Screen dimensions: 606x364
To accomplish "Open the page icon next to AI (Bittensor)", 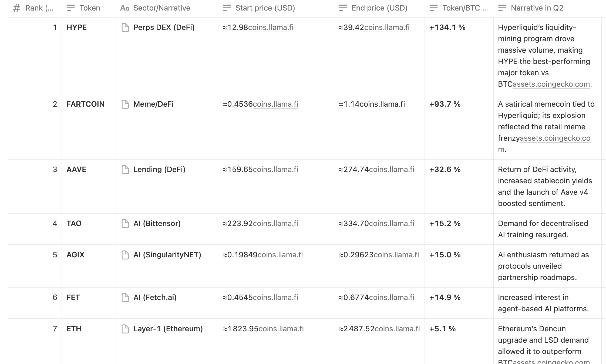I will [x=125, y=223].
